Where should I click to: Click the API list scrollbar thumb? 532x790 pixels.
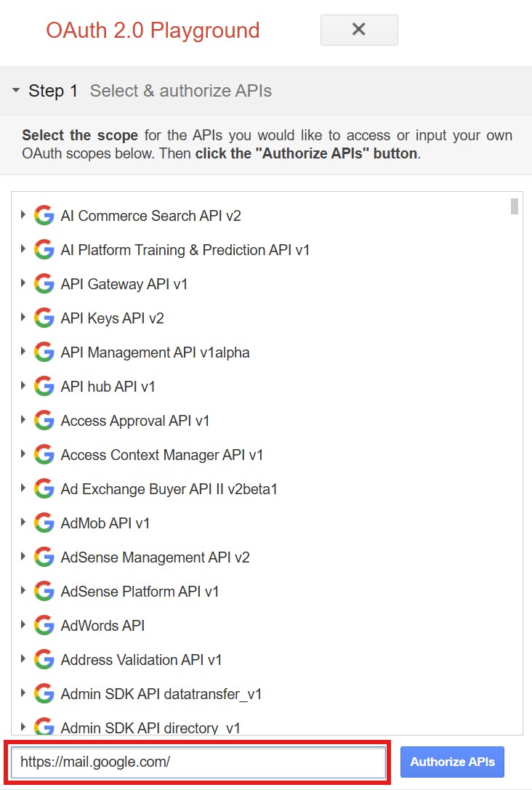(x=515, y=206)
